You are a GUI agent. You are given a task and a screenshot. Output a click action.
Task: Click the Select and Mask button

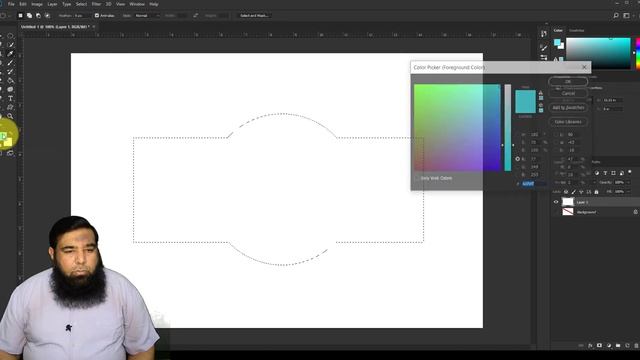254,16
